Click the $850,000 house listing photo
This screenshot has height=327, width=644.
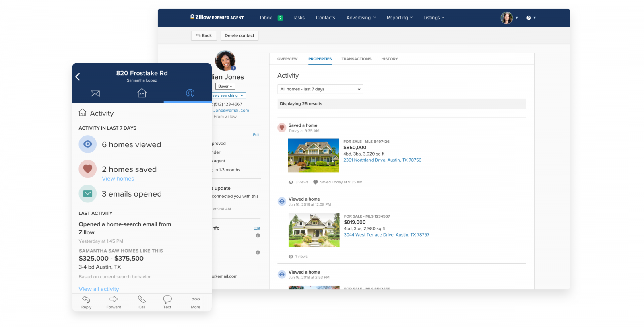coord(313,155)
